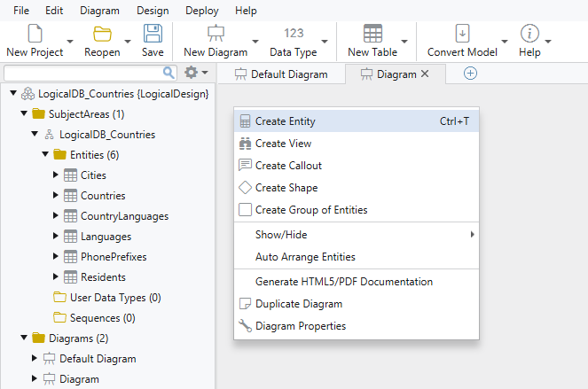This screenshot has width=588, height=389.
Task: Select the Diagram item under Diagrams
Action: click(79, 379)
